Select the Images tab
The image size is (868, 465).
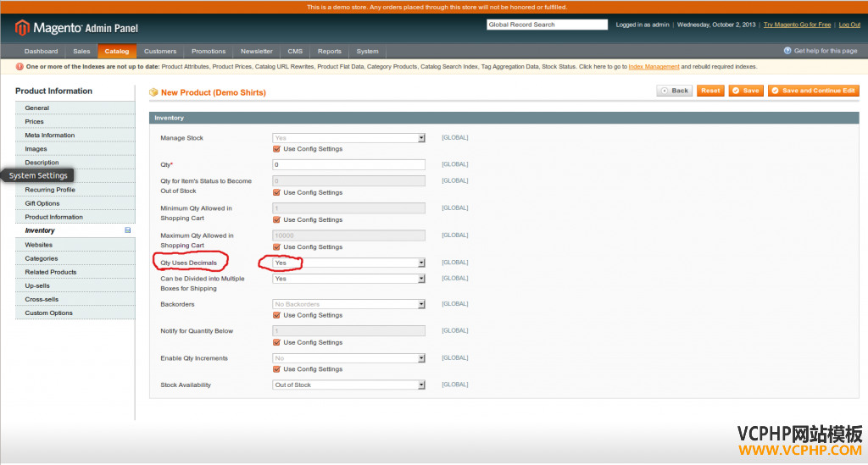tap(75, 149)
